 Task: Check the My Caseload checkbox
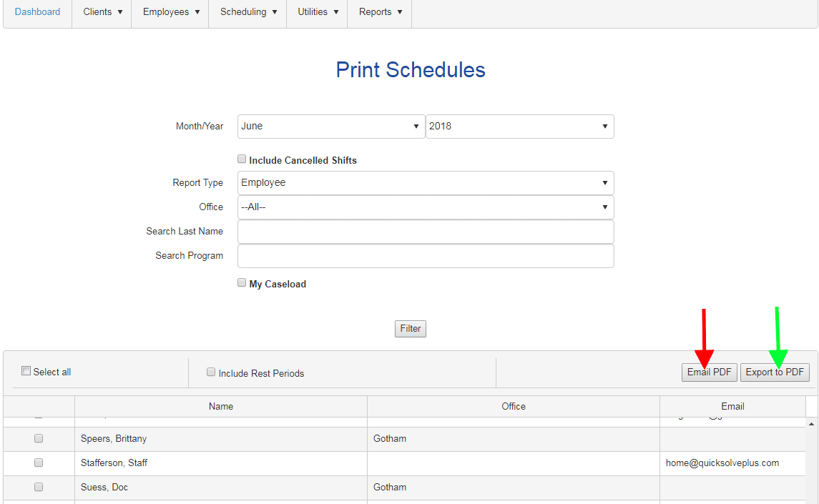242,282
